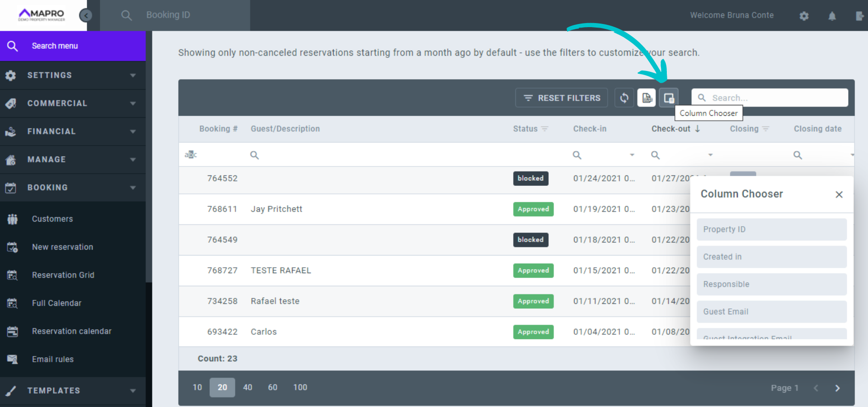Open the Check-in date filter dropdown
Image resolution: width=868 pixels, height=407 pixels.
click(x=632, y=155)
